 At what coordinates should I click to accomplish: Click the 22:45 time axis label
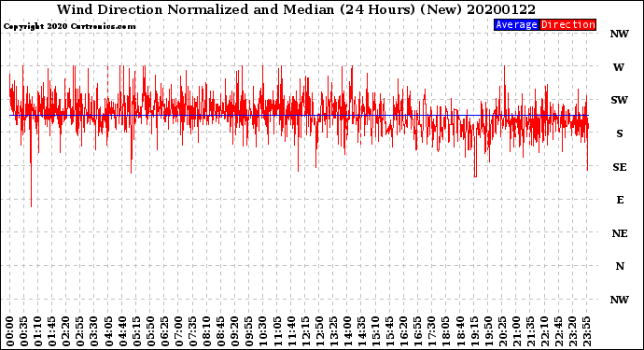pyautogui.click(x=558, y=331)
